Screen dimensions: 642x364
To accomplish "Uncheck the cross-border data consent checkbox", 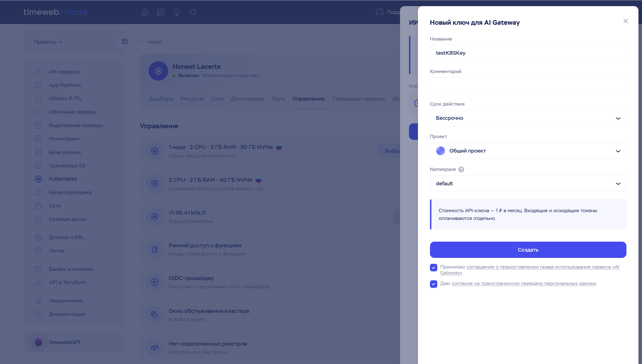I will point(434,284).
